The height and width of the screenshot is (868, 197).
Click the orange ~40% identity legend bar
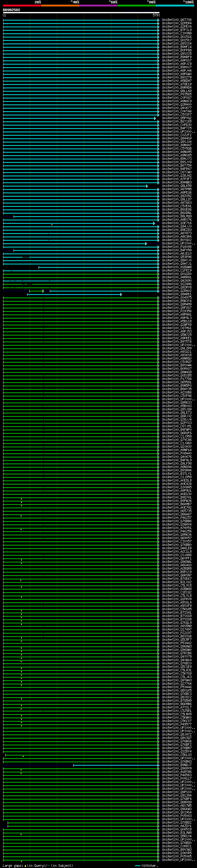[x=60, y=6]
